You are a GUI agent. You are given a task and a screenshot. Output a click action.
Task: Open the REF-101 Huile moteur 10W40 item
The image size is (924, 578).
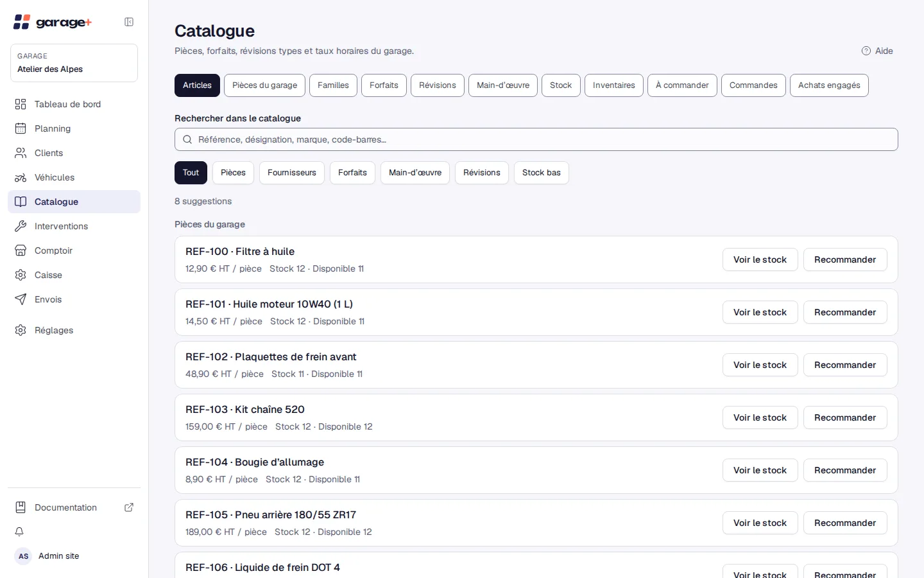pos(536,312)
